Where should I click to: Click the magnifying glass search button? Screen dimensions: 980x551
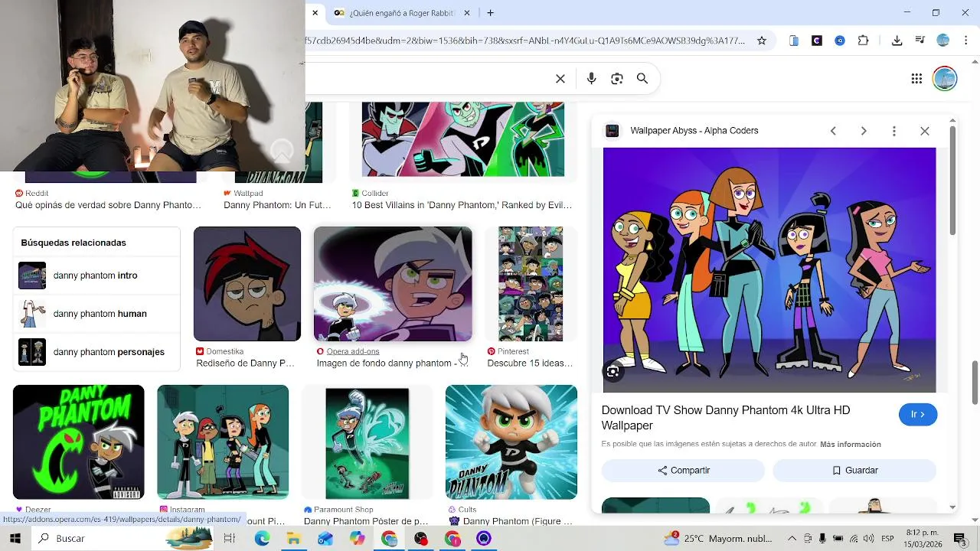[x=642, y=79]
